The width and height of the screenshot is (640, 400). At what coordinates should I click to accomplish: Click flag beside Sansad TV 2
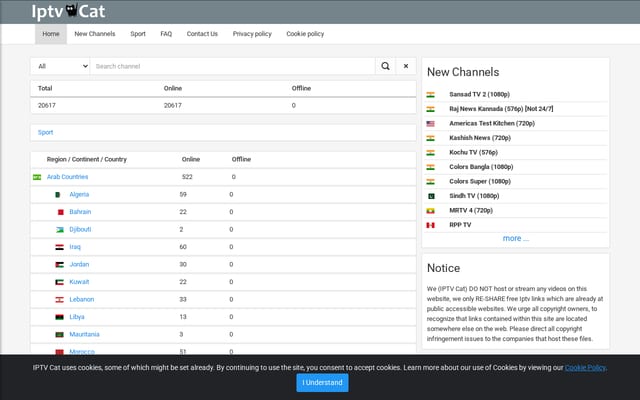click(431, 95)
